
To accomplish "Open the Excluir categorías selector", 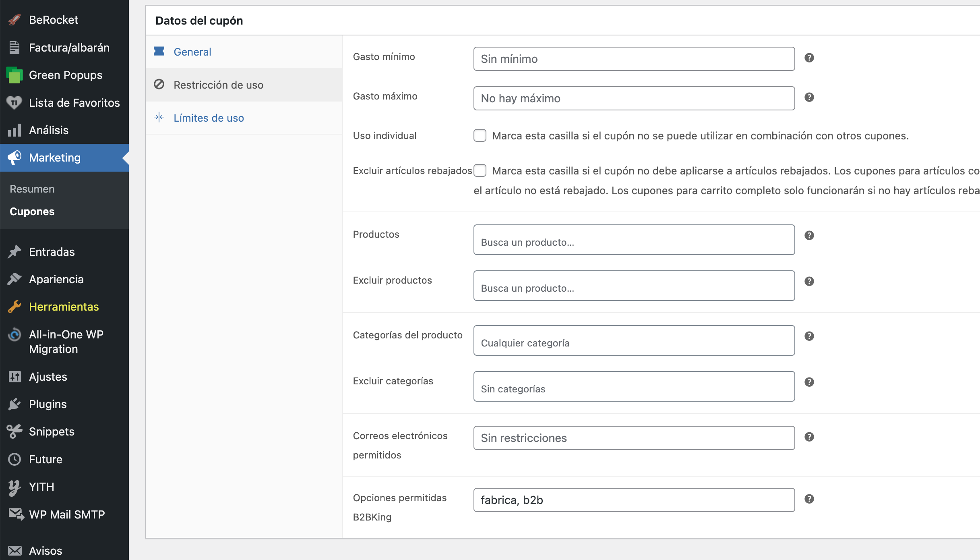I will (634, 386).
